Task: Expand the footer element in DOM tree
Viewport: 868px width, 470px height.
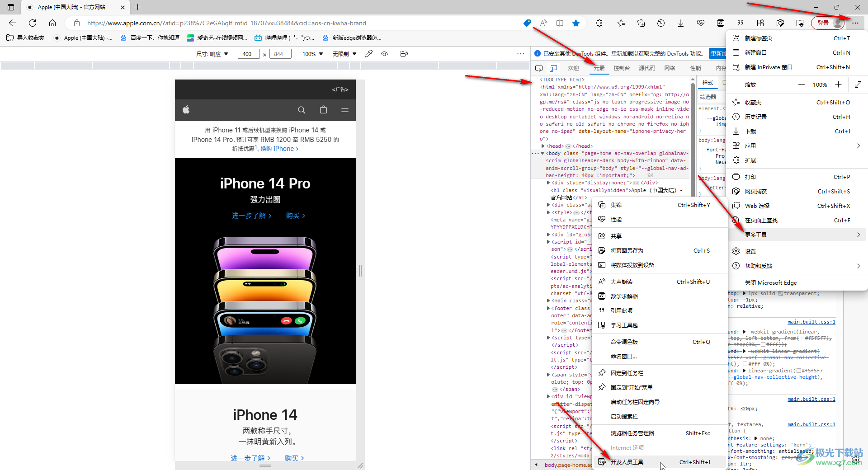Action: click(548, 308)
